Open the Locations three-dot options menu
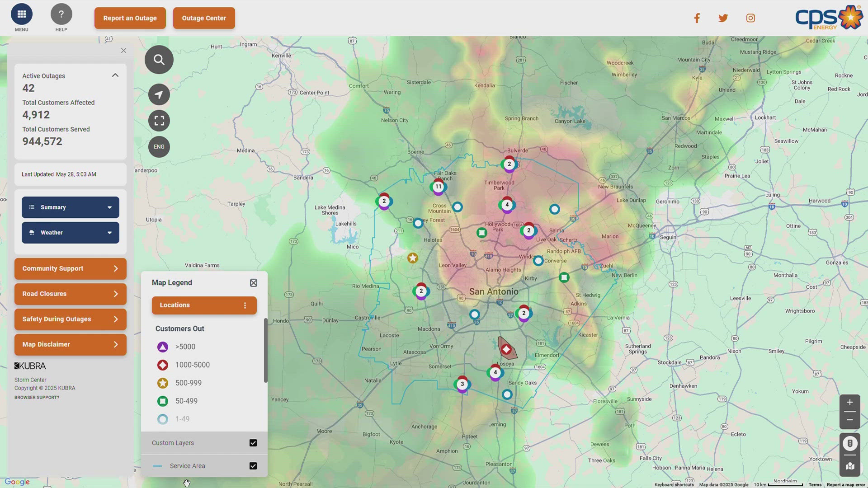Image resolution: width=868 pixels, height=488 pixels. pyautogui.click(x=245, y=305)
